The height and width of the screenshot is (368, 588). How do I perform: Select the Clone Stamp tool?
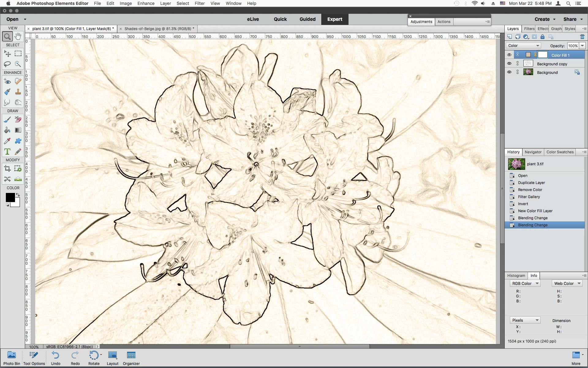(18, 92)
